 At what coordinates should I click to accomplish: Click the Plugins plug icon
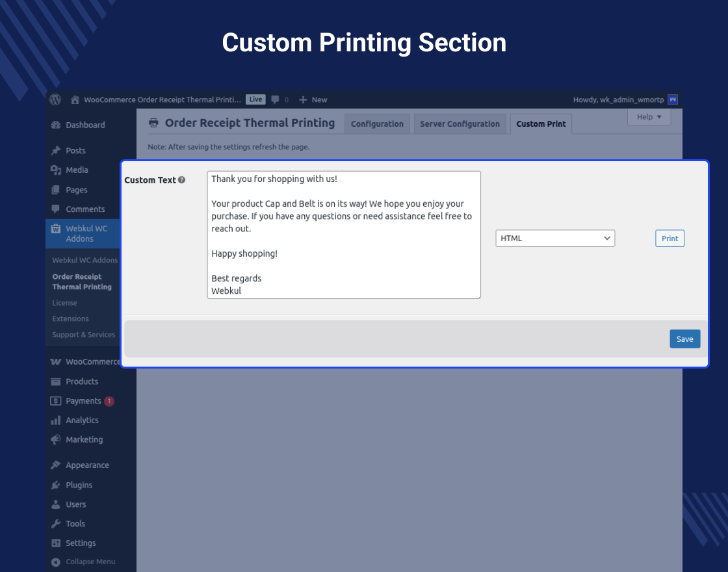point(56,485)
